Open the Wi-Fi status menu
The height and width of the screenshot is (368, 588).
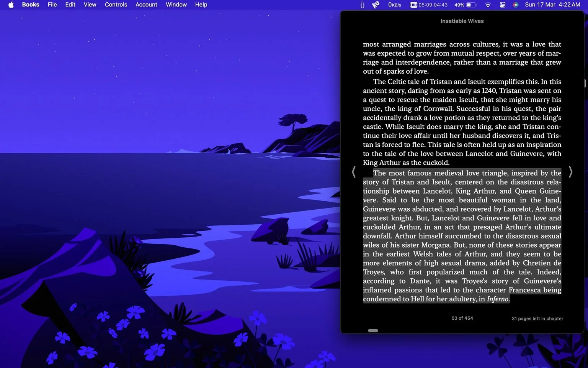pyautogui.click(x=488, y=5)
